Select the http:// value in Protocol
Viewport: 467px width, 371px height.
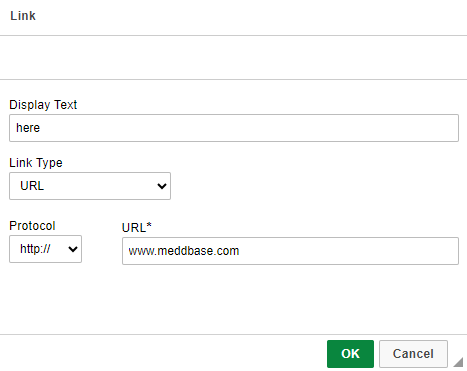point(35,249)
